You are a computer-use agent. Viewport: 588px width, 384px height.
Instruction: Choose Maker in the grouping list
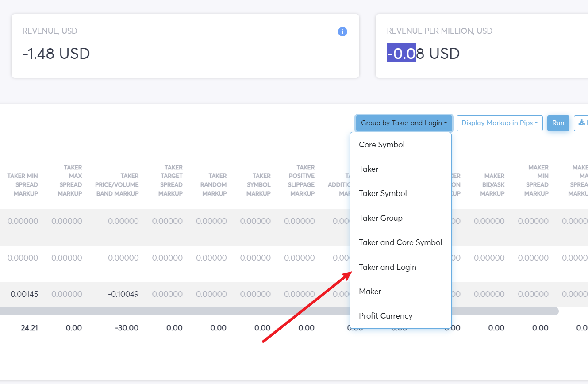(370, 292)
